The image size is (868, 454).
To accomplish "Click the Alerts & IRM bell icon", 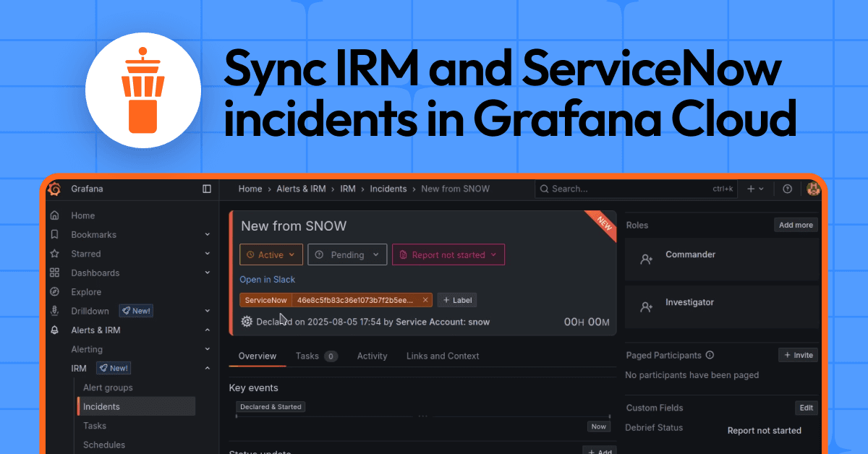I will click(54, 330).
